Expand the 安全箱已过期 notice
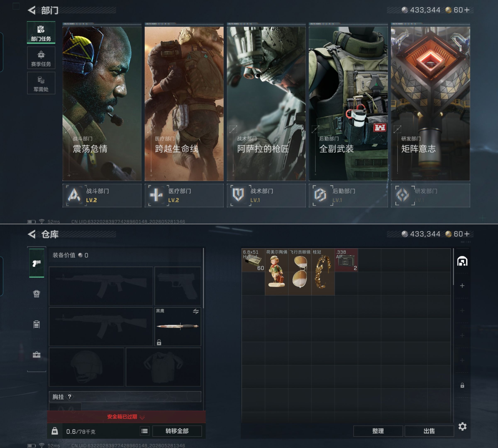This screenshot has width=498, height=448. point(126,417)
